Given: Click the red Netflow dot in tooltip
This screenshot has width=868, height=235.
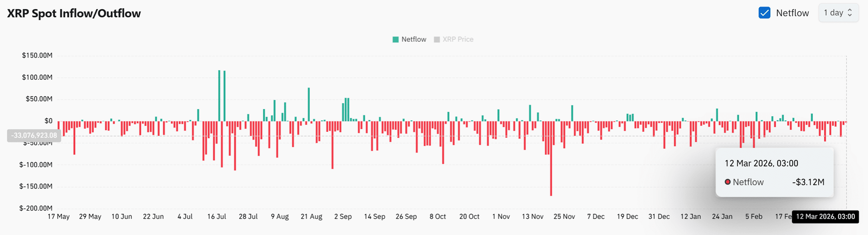Looking at the screenshot, I should tap(727, 182).
